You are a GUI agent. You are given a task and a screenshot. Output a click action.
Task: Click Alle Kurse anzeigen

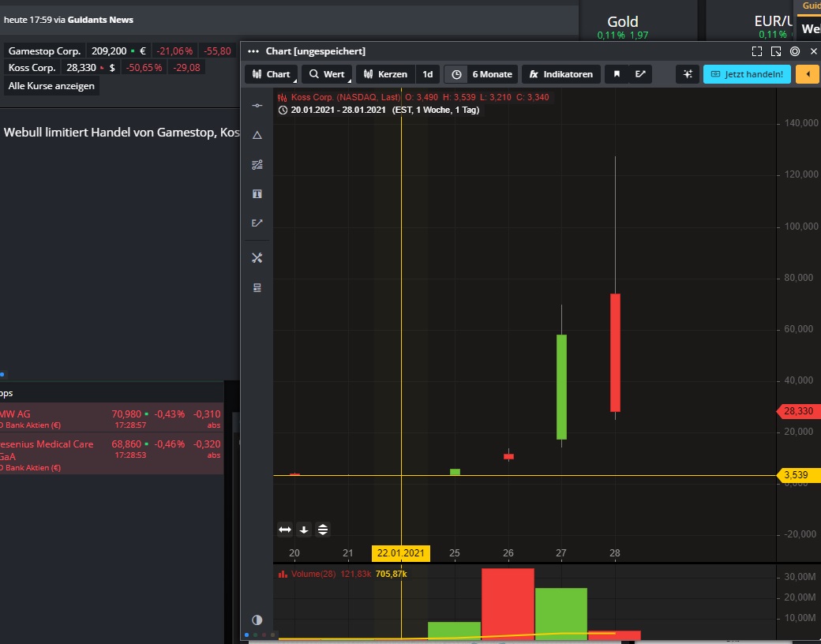[x=52, y=86]
